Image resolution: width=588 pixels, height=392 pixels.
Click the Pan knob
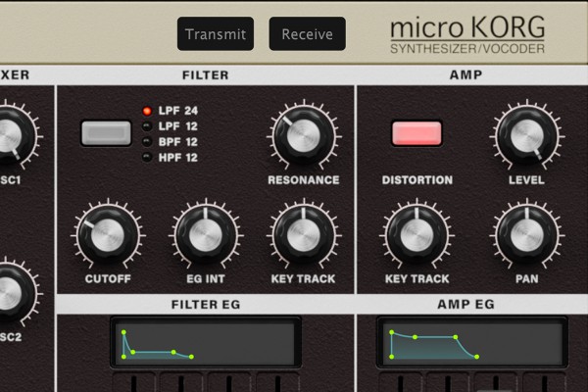click(x=527, y=235)
